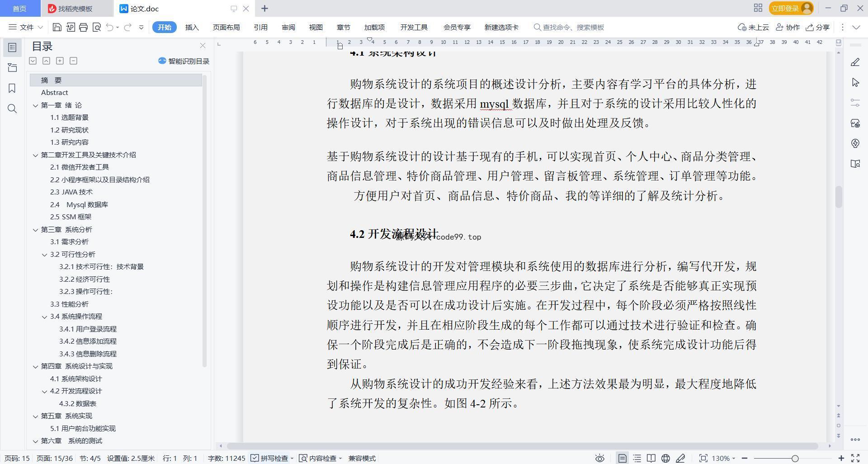Click the more options ellipsis on right sidebar bottom
Viewport: 868px width, 464px height.
coord(855,439)
